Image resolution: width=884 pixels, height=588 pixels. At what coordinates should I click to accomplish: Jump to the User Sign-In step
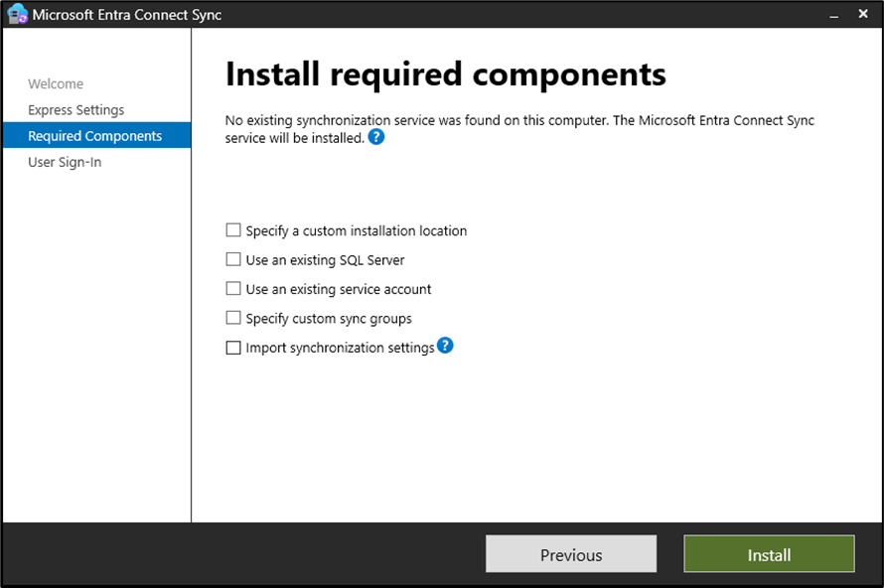point(65,162)
